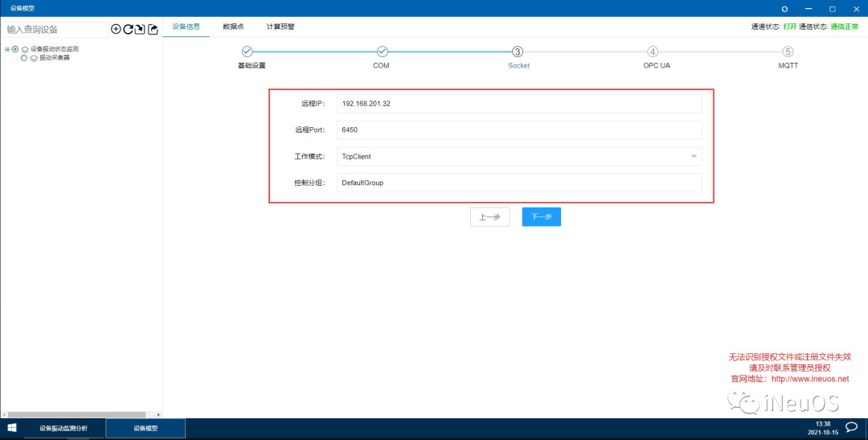Click layers icon beside 设备振动状态监测
Screen dimensions: 868x440
tap(25, 49)
